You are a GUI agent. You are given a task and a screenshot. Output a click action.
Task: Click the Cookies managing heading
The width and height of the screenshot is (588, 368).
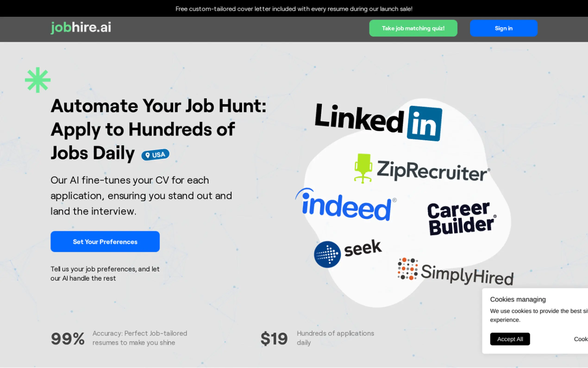(x=518, y=299)
